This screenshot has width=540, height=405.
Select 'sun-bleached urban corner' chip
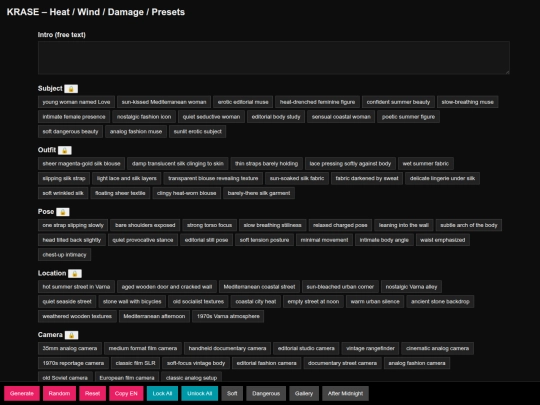coord(340,287)
